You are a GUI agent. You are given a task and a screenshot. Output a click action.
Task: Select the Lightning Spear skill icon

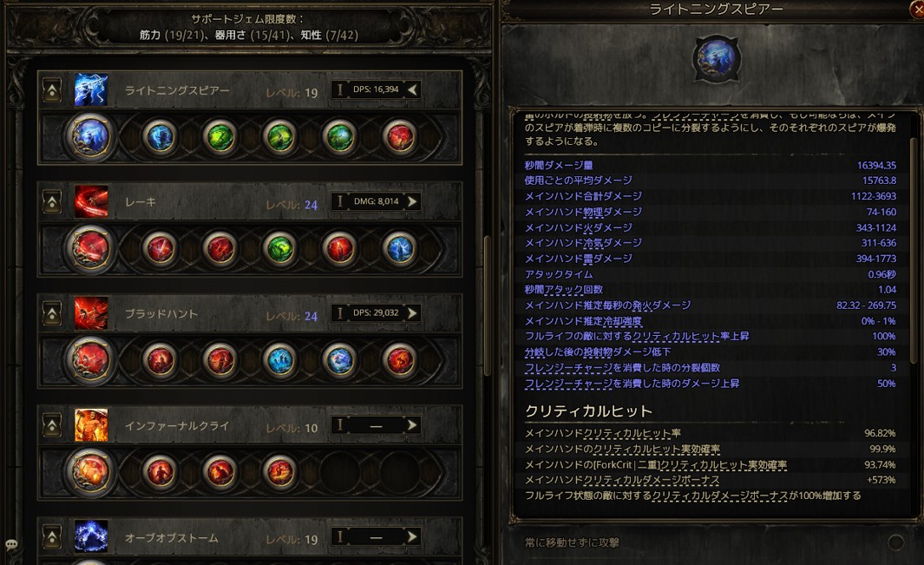tap(91, 90)
